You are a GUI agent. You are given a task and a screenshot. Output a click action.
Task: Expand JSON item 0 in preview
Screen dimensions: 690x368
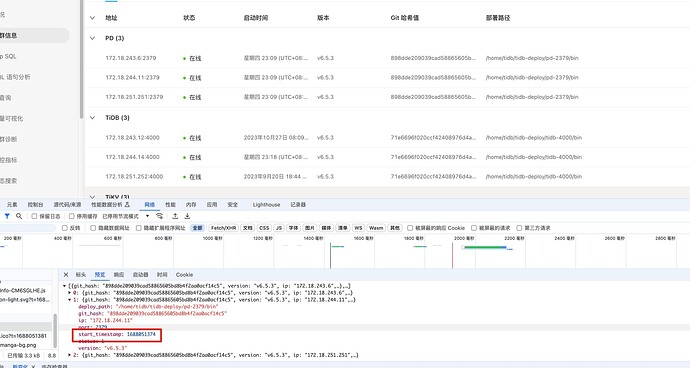tap(70, 293)
